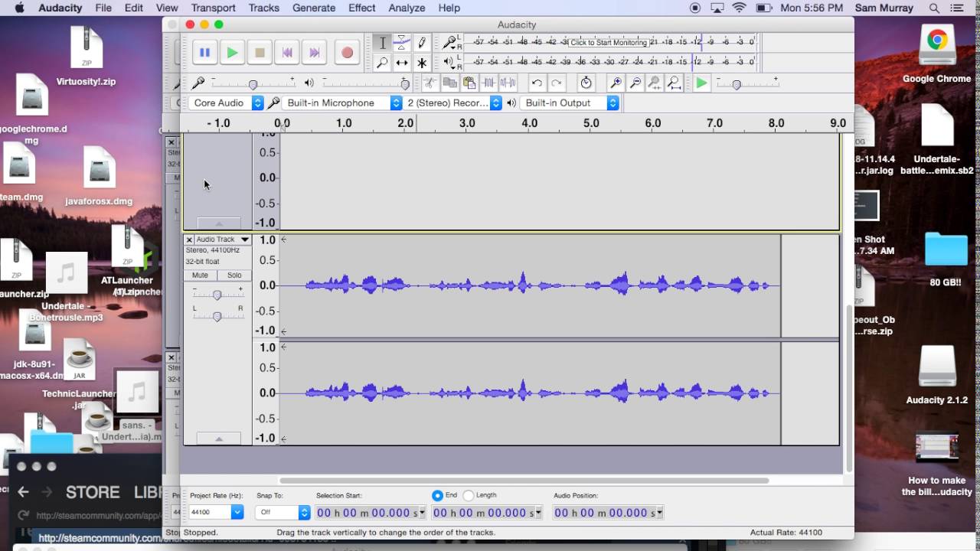Viewport: 980px width, 551px height.
Task: Click the Audio Position time field
Action: click(609, 513)
